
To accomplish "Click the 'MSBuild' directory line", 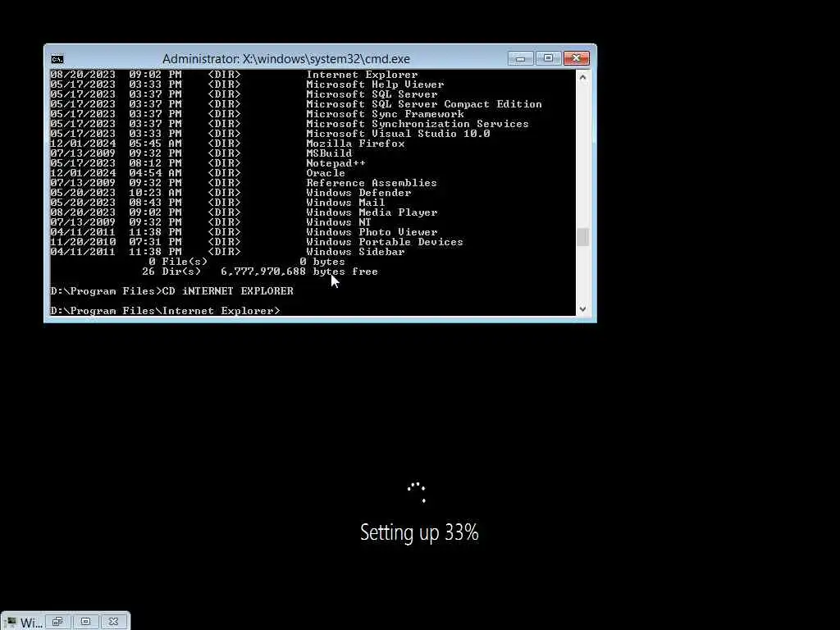I will point(202,153).
